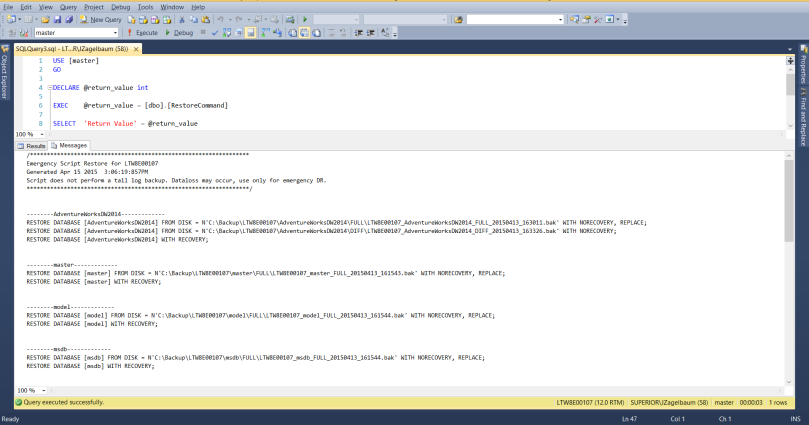The width and height of the screenshot is (809, 425).
Task: Click the Debug toolbar button
Action: point(180,32)
